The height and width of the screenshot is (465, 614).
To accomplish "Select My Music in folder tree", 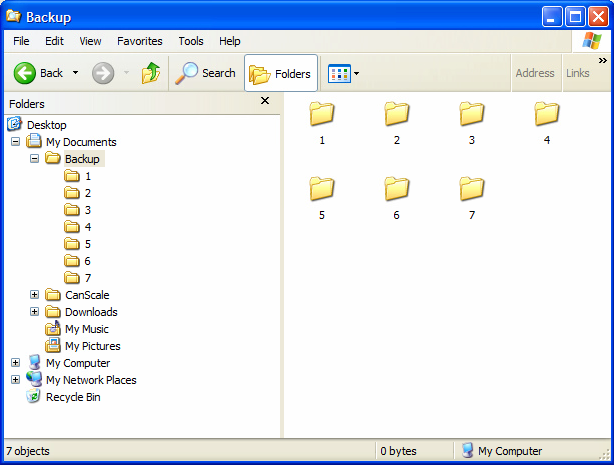I will pos(86,329).
